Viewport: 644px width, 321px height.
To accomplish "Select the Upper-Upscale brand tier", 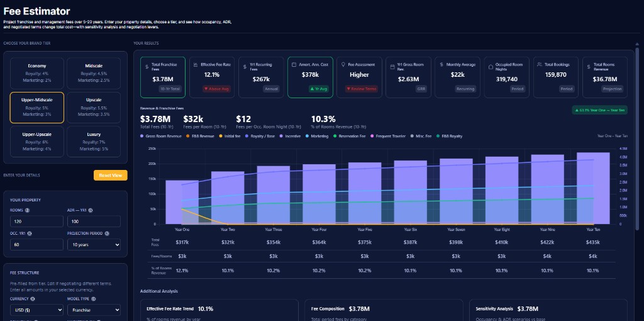I will 37,142.
